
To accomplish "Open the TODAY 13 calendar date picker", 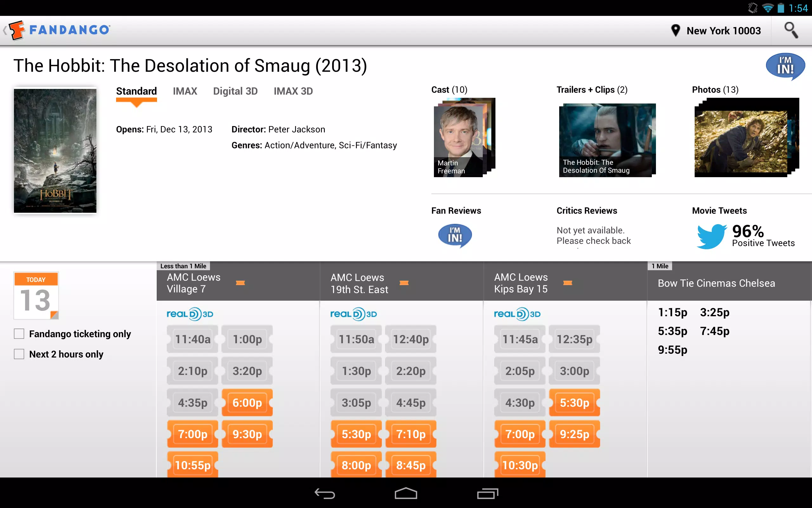I will pyautogui.click(x=36, y=296).
